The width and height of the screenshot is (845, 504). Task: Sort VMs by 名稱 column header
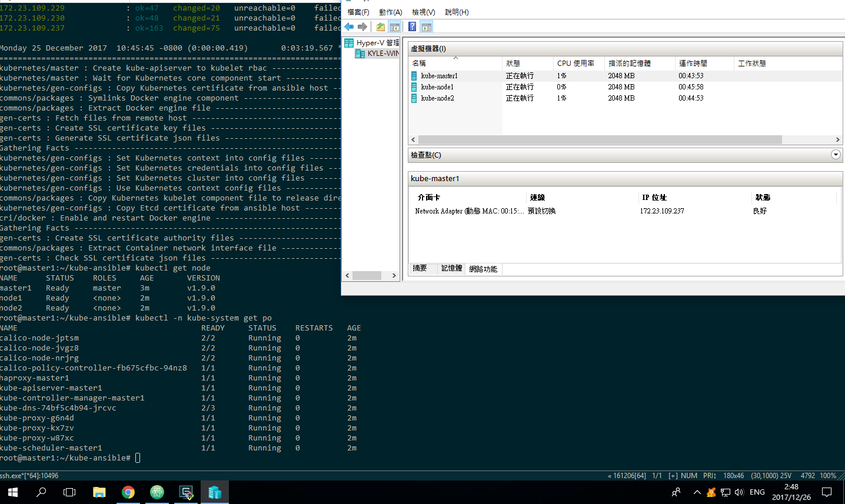pyautogui.click(x=455, y=63)
